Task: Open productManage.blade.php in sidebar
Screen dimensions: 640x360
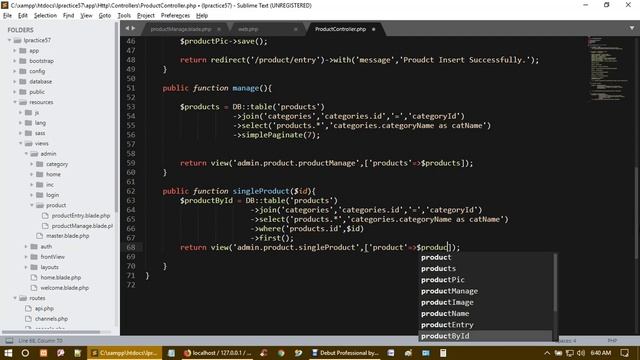Action: pyautogui.click(x=82, y=226)
